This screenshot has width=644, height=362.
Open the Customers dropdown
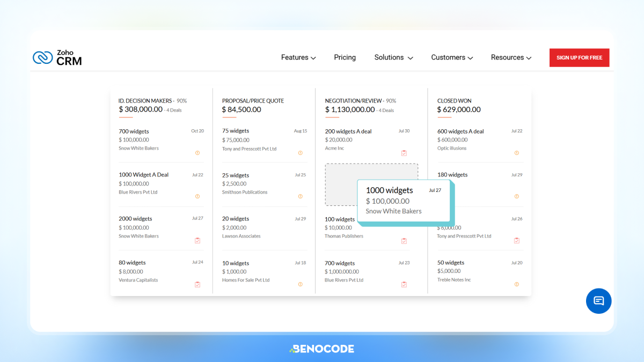pyautogui.click(x=452, y=57)
